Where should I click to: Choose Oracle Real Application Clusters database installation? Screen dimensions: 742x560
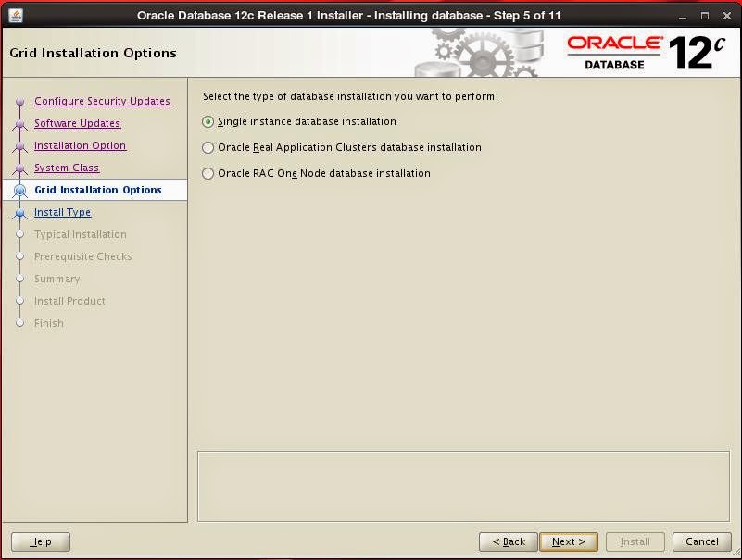click(208, 147)
